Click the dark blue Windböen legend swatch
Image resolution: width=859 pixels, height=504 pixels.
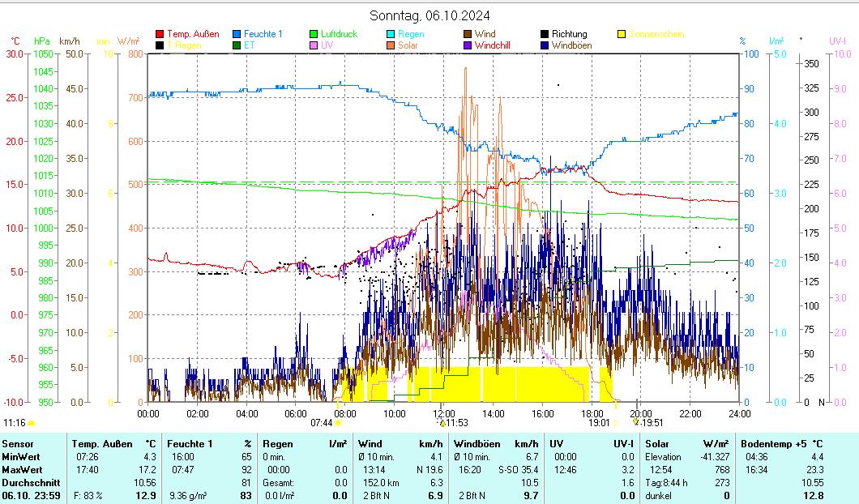tap(545, 46)
